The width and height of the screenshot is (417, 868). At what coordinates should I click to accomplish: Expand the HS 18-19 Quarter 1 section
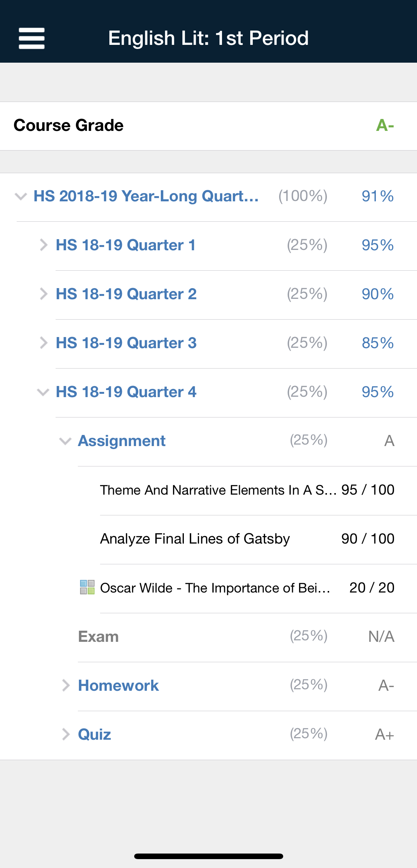tap(44, 245)
